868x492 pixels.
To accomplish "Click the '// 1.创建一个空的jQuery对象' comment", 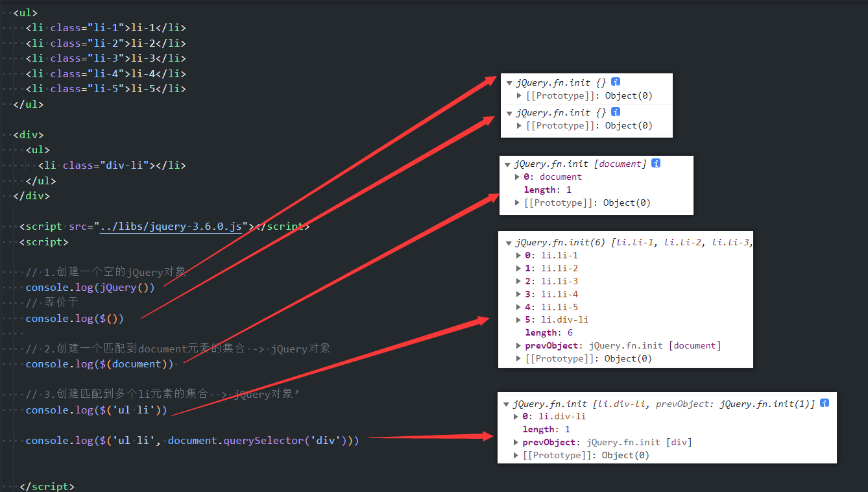I will click(x=106, y=271).
